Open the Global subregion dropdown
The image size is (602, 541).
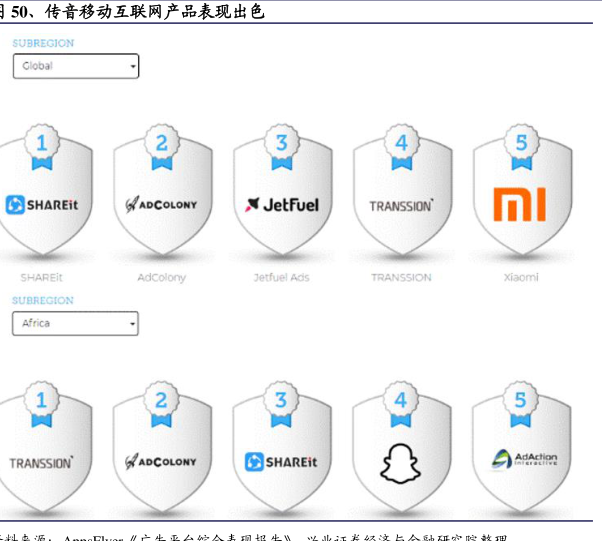(x=75, y=66)
